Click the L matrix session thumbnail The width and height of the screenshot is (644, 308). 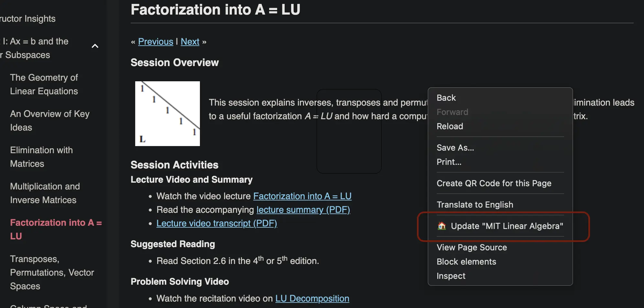168,114
